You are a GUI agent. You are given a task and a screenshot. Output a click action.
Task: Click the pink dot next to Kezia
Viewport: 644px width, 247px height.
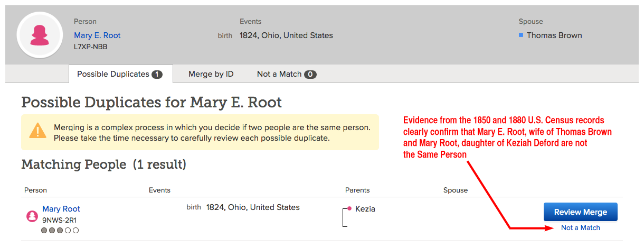click(x=349, y=209)
